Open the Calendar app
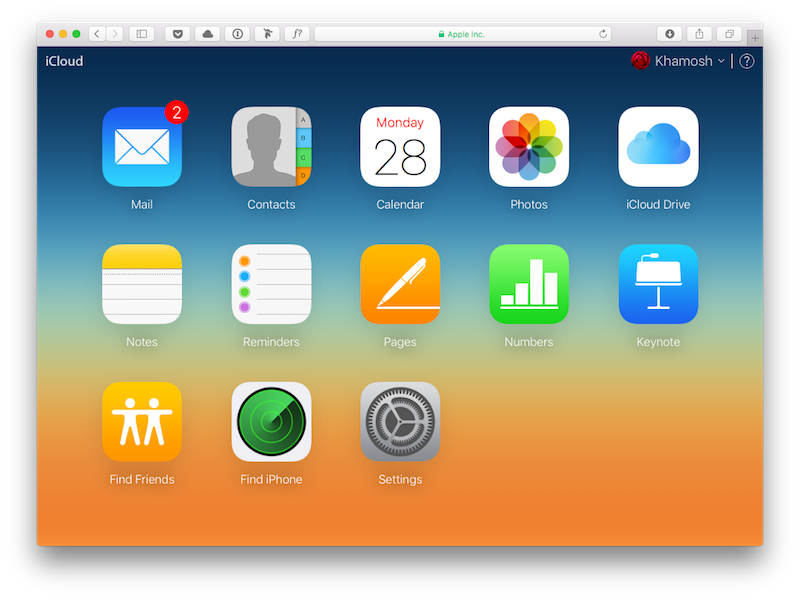Viewport: 800px width, 599px height. pyautogui.click(x=400, y=147)
